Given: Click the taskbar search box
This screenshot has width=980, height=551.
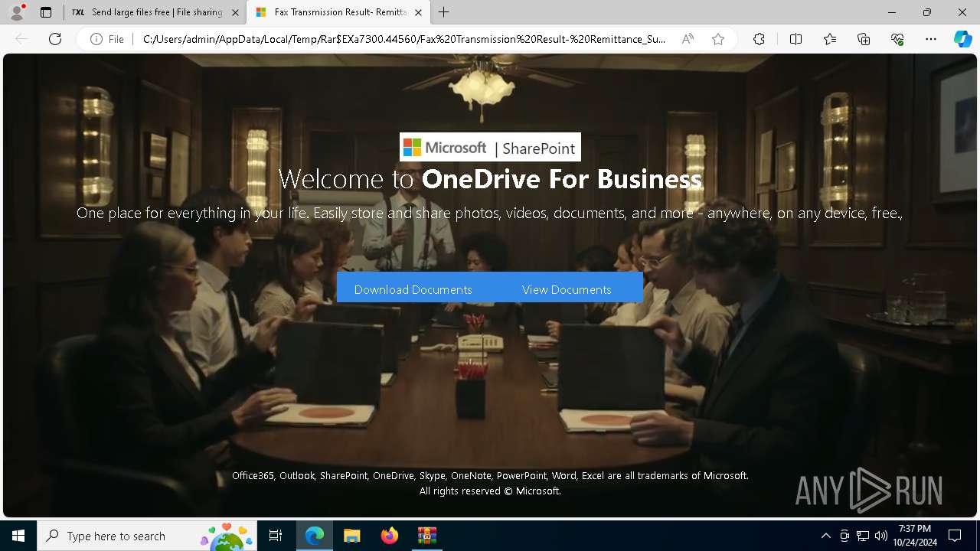Looking at the screenshot, I should pyautogui.click(x=148, y=536).
